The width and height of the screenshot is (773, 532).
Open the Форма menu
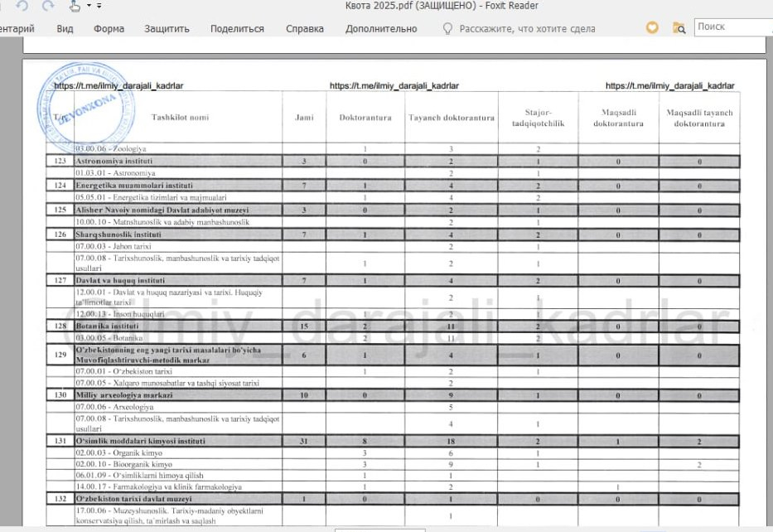pyautogui.click(x=109, y=27)
